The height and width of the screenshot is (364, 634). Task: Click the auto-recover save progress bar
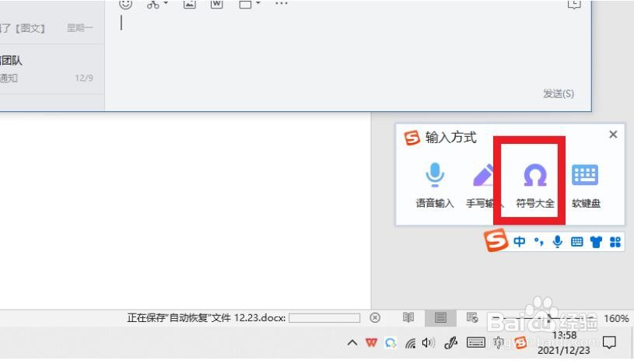pyautogui.click(x=324, y=318)
